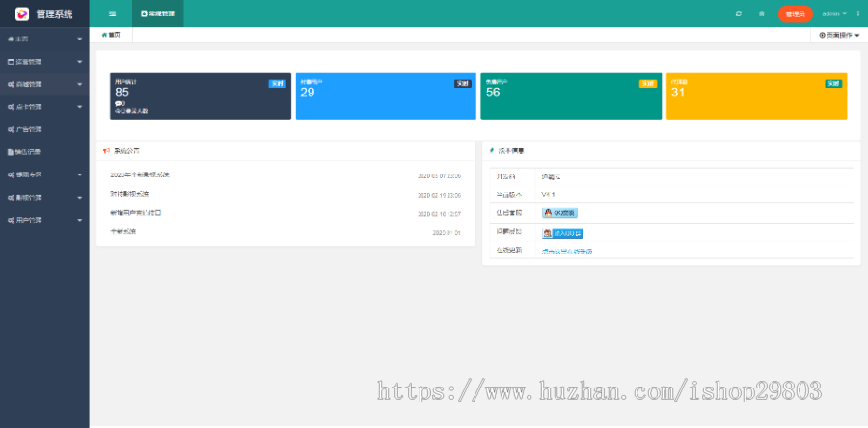Click the refresh icon in top bar
This screenshot has width=868, height=428.
pyautogui.click(x=739, y=13)
